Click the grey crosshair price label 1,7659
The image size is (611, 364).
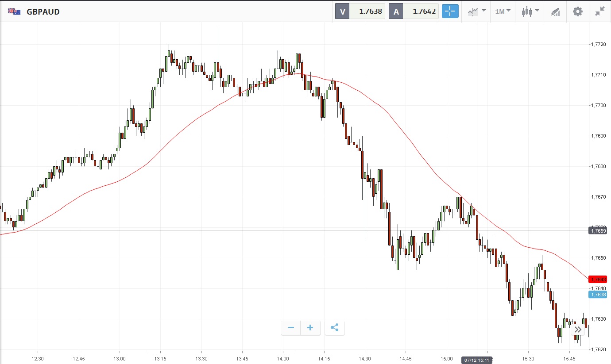coord(598,230)
